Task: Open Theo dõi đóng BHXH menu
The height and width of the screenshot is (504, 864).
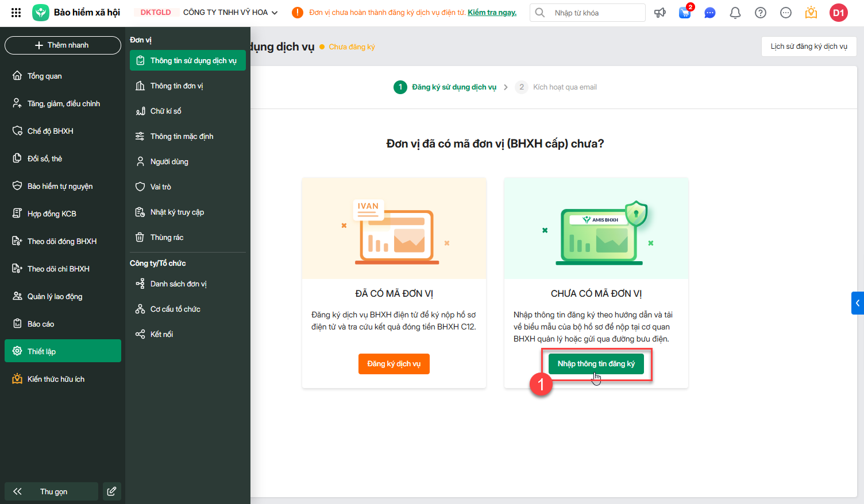Action: coord(63,241)
